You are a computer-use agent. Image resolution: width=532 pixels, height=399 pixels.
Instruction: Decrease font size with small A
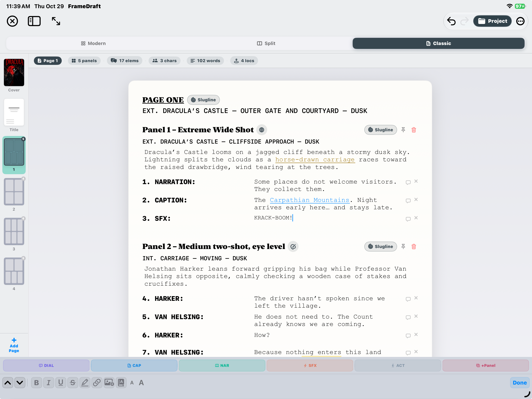click(132, 383)
